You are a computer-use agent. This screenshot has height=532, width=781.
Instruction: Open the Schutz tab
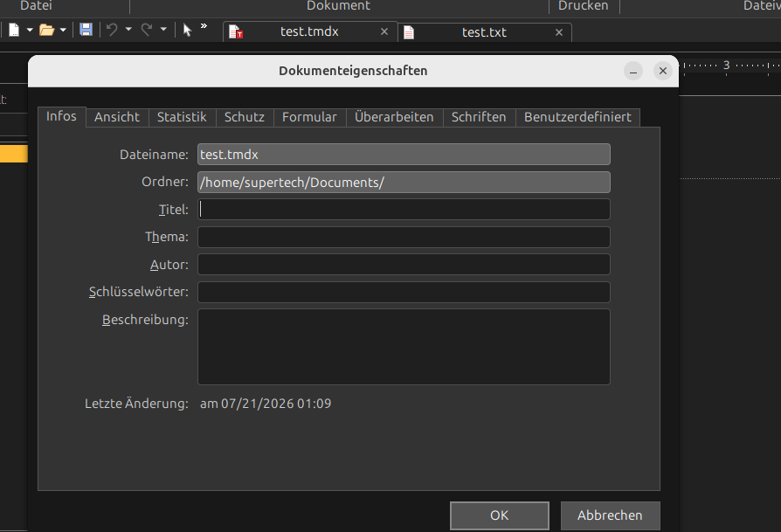[x=244, y=117]
